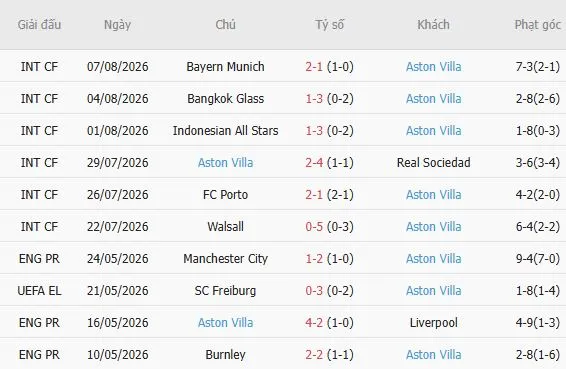Open Aston Villa link in Bayern Munich row
Viewport: 566px width, 369px height.
[x=433, y=67]
